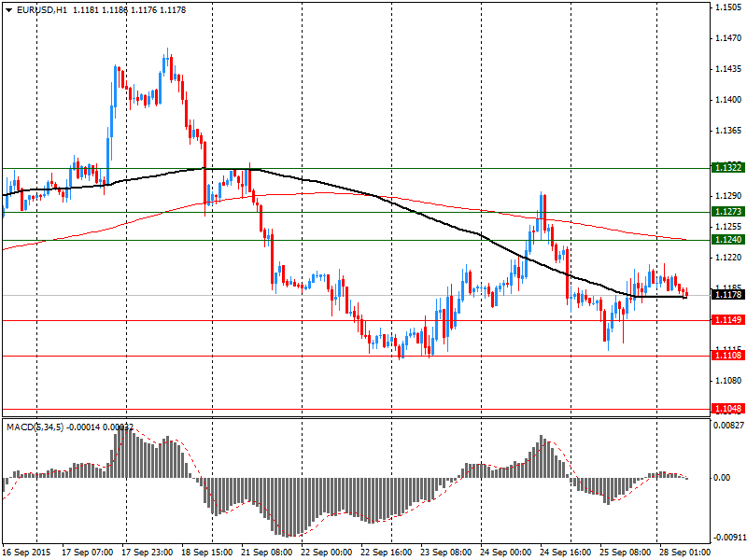747x560 pixels.
Task: Click the 1.1400 price scale value
Action: tap(728, 100)
